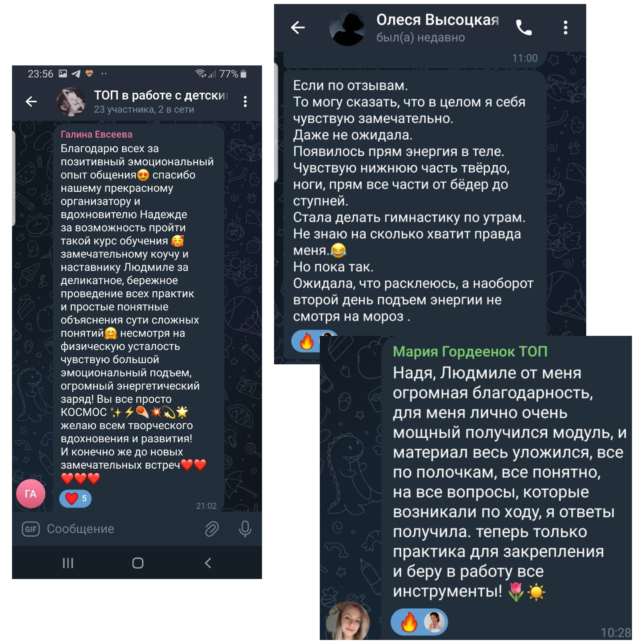Open the sender name Мария Гордеенок ТОП
The width and height of the screenshot is (644, 644).
(x=470, y=351)
